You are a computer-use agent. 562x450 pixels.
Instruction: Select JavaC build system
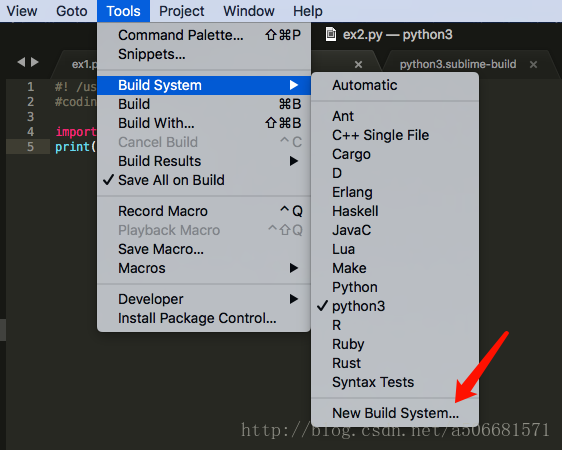click(395, 230)
